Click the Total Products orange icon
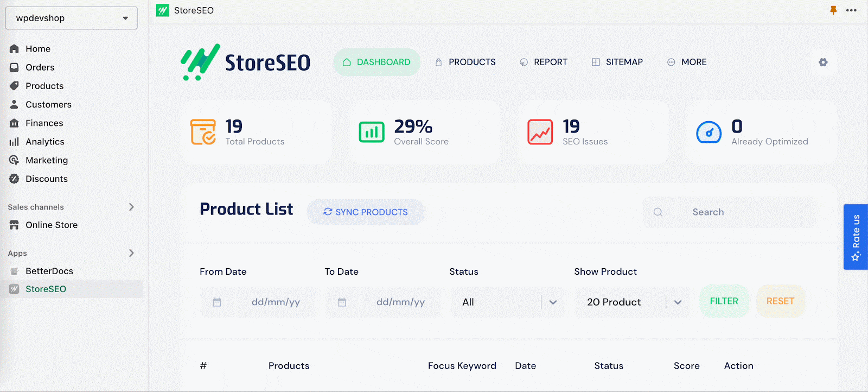This screenshot has width=868, height=392. coord(203,132)
